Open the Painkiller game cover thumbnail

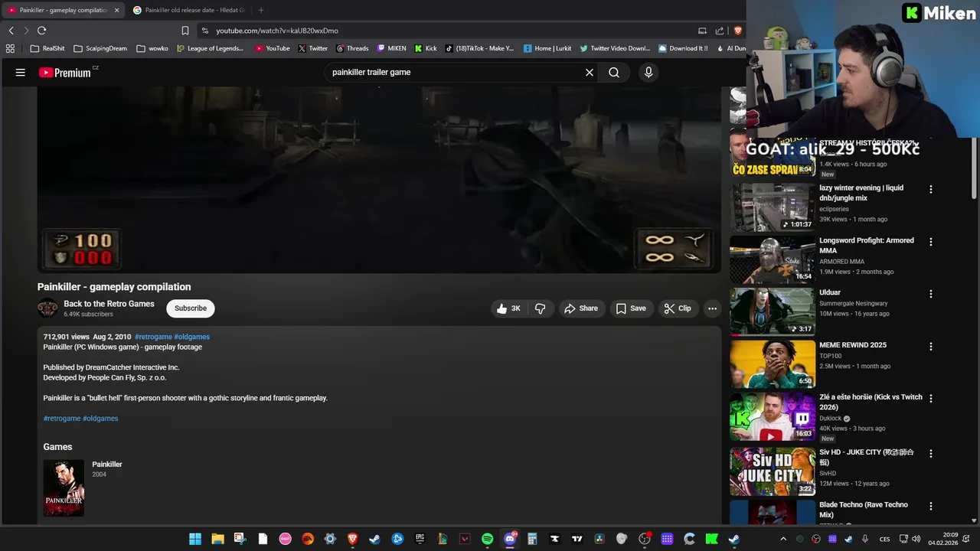(64, 488)
